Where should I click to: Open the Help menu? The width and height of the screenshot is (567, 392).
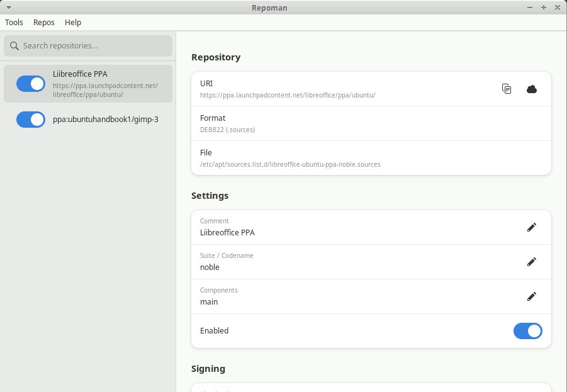[x=73, y=23]
